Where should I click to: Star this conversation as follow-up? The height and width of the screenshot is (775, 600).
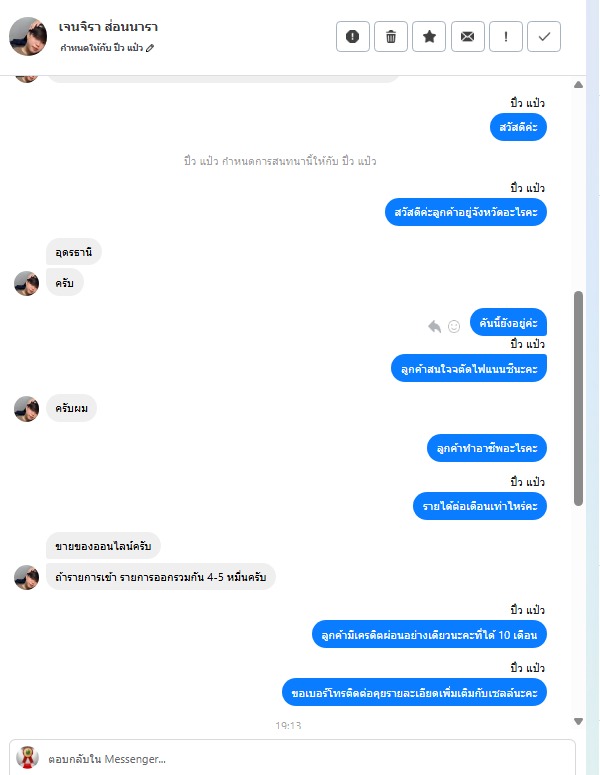[429, 37]
